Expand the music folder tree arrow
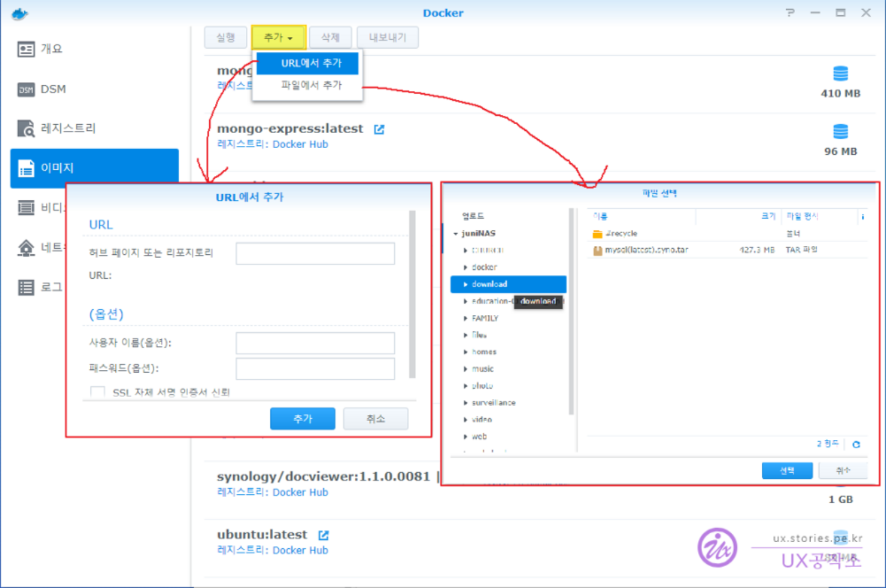This screenshot has width=886, height=588. [466, 369]
